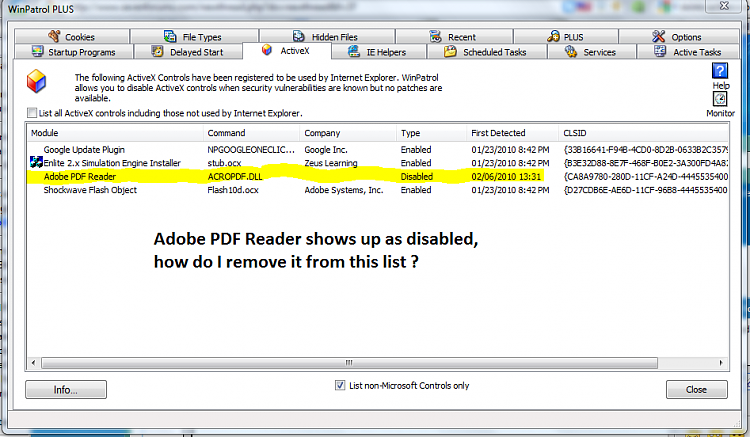Sort by the CLSID column header
Image resolution: width=750 pixels, height=437 pixels.
tap(644, 133)
